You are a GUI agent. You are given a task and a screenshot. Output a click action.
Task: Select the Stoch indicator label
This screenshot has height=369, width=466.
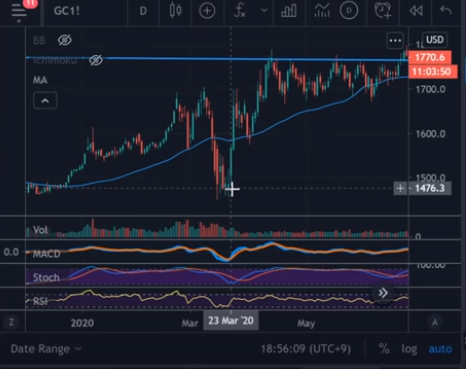click(x=46, y=277)
